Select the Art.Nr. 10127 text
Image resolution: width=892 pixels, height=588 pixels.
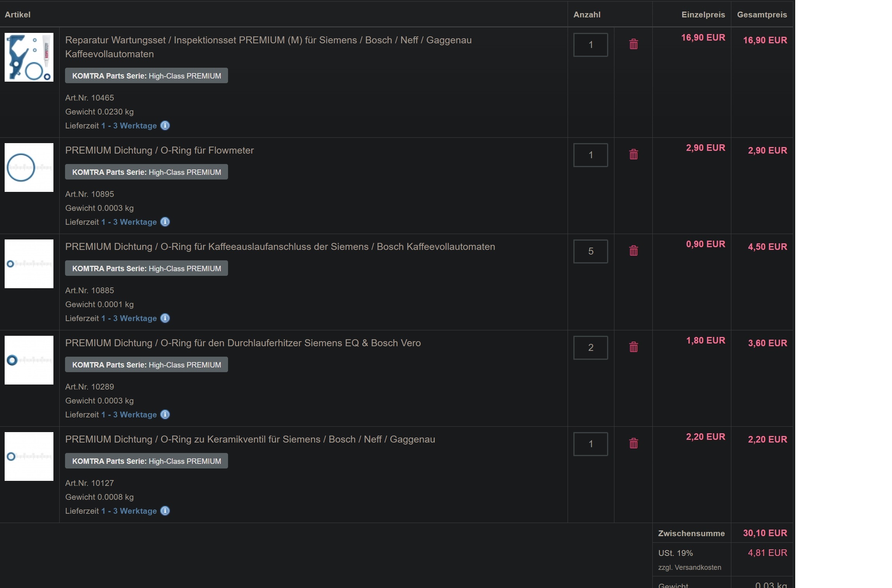89,483
